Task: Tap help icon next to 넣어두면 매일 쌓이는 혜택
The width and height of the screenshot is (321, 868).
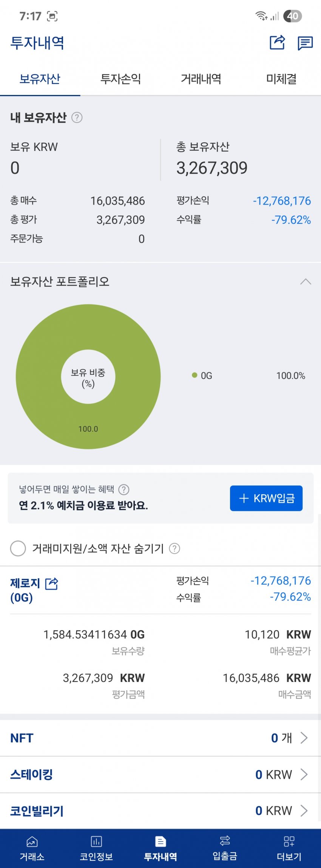Action: pos(124,490)
